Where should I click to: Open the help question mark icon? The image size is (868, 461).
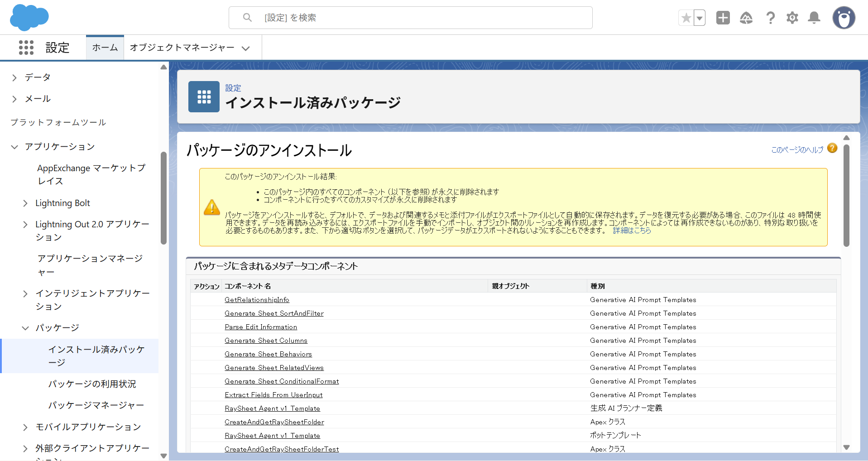(770, 18)
